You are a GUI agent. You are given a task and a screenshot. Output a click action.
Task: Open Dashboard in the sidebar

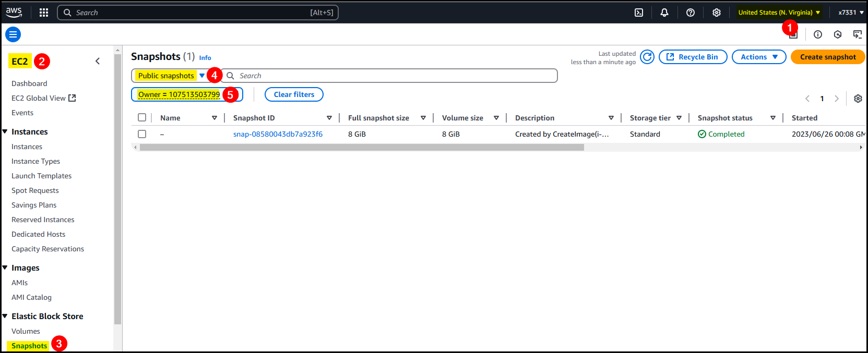(x=29, y=83)
